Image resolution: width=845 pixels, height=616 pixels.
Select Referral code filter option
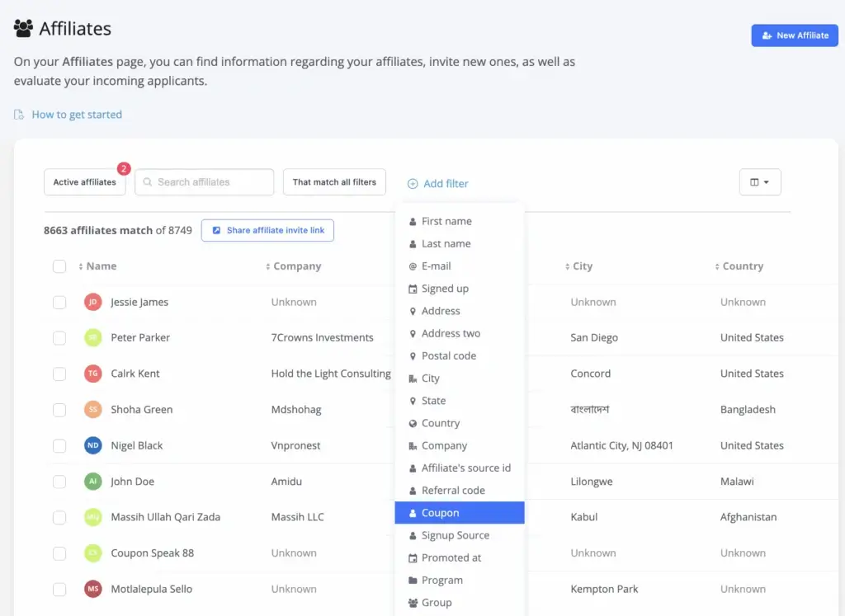click(x=453, y=491)
